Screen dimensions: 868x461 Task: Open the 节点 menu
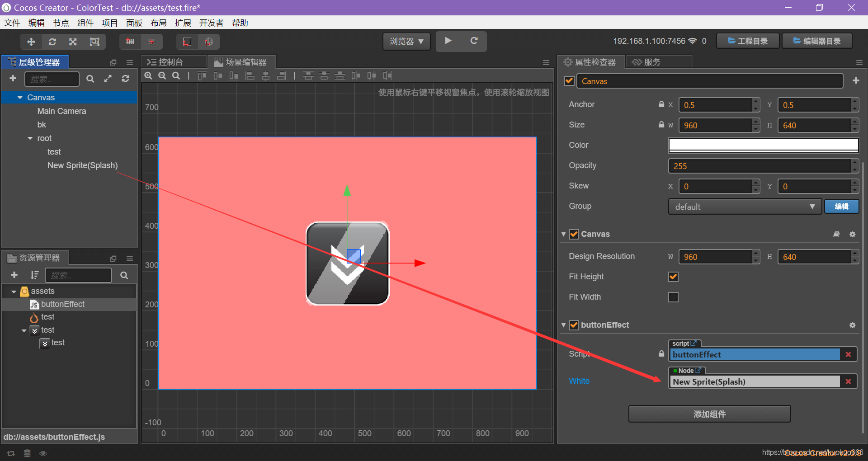[61, 23]
